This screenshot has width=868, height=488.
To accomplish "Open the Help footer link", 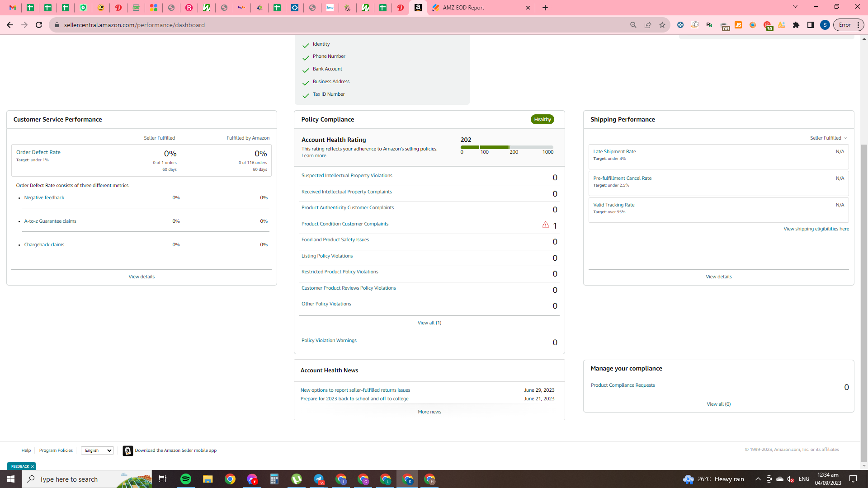I will (x=26, y=450).
